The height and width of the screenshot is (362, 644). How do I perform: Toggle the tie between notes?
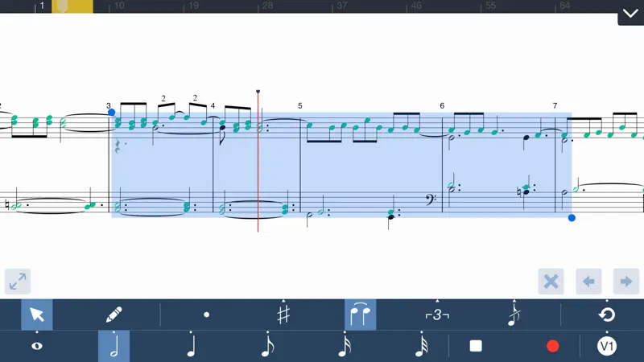coord(360,315)
